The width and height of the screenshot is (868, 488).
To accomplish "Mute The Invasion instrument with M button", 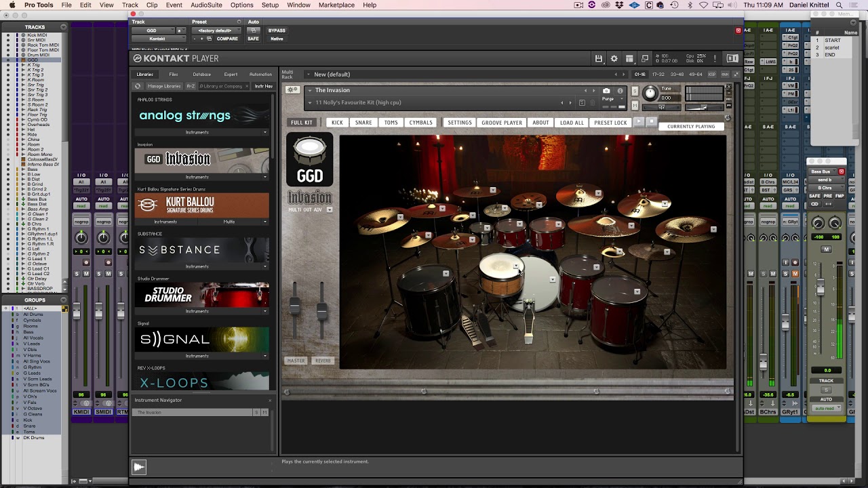I will [x=635, y=105].
